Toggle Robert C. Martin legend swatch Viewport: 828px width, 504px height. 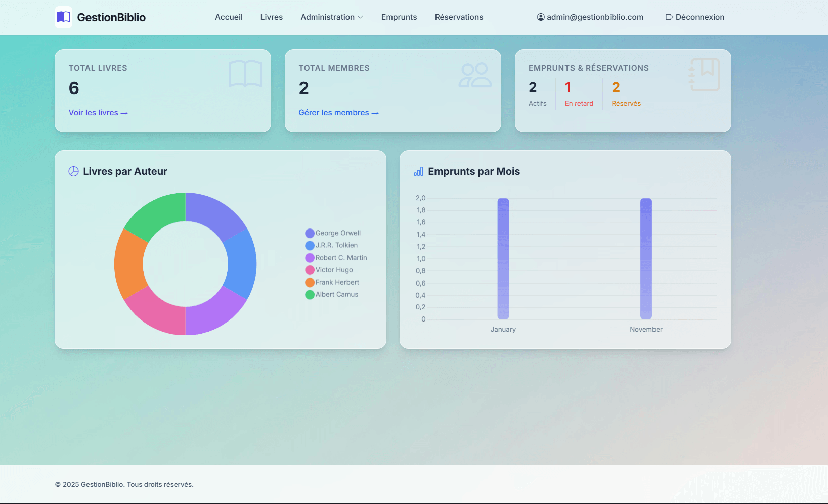310,258
